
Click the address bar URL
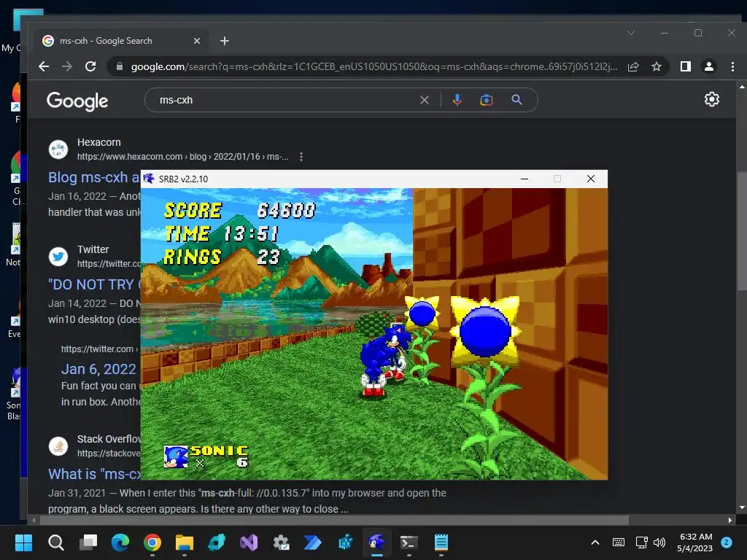click(374, 66)
